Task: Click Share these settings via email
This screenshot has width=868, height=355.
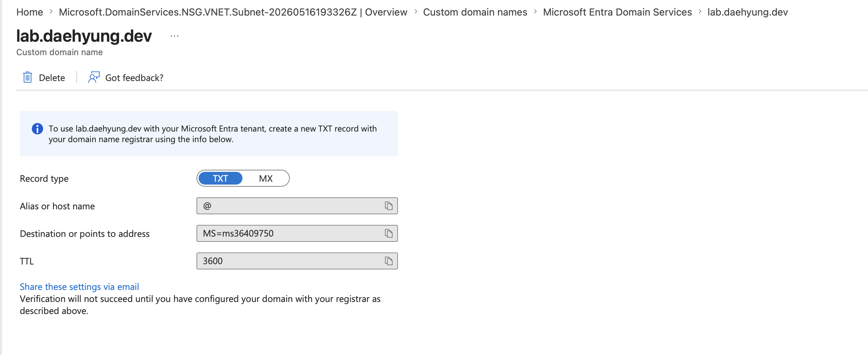Action: tap(79, 287)
